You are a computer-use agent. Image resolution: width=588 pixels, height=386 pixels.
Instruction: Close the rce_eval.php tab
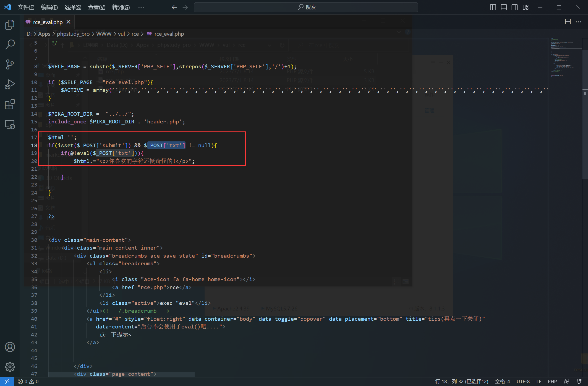coord(69,22)
